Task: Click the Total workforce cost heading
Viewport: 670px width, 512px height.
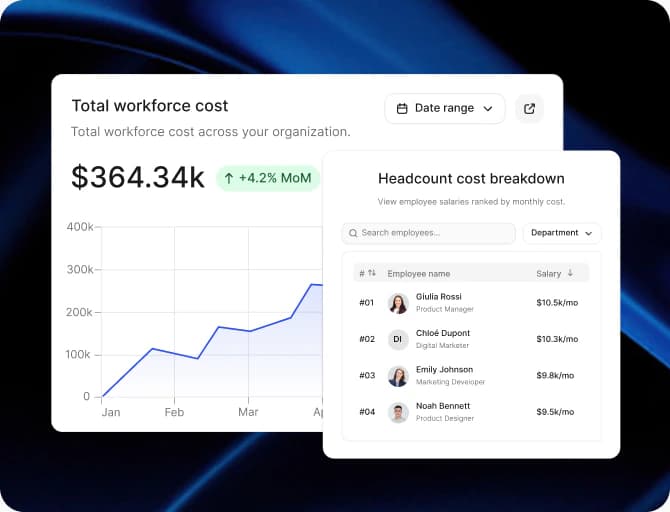Action: pyautogui.click(x=150, y=106)
